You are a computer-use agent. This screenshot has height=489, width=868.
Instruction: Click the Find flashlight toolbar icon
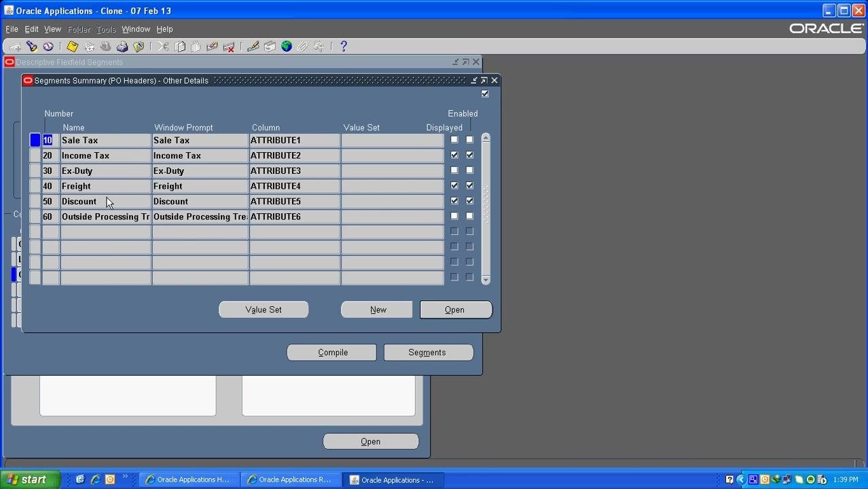click(x=31, y=47)
